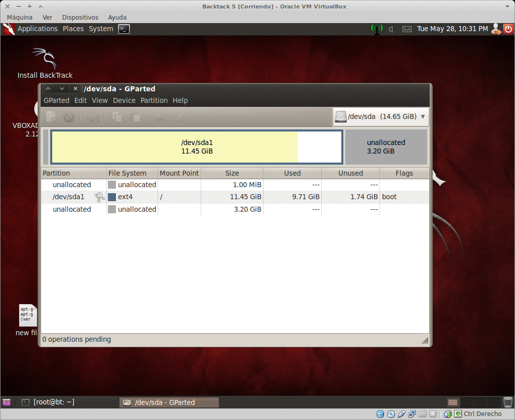Open the Ver menu in VirtualBox
The width and height of the screenshot is (515, 420).
47,18
